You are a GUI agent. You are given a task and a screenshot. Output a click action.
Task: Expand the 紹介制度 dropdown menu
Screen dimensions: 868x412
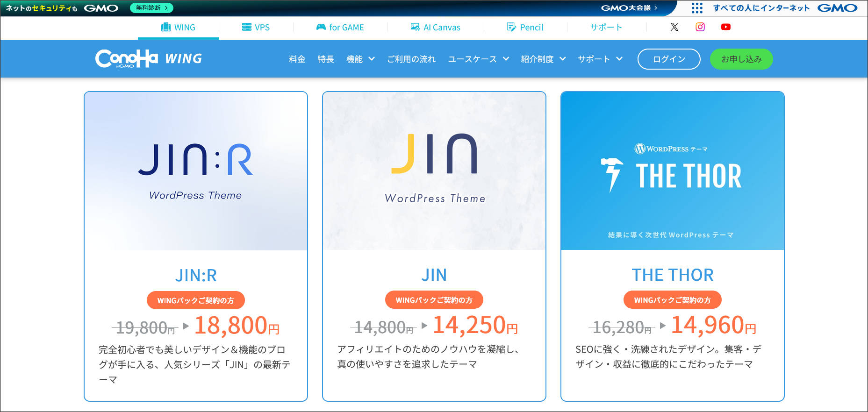[543, 59]
